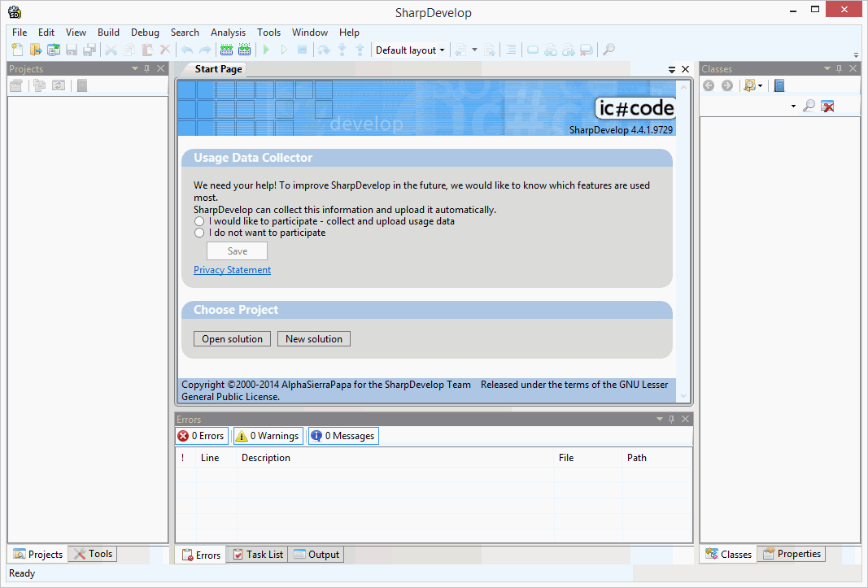The height and width of the screenshot is (588, 868).
Task: Click the cancel search icon in Classes panel
Action: click(x=827, y=107)
